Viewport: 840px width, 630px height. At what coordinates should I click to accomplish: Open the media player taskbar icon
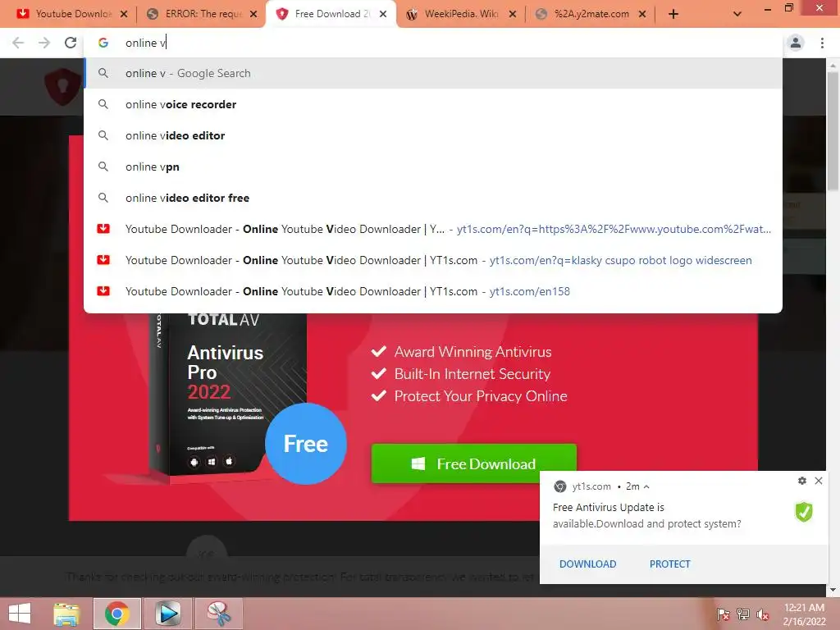click(167, 614)
